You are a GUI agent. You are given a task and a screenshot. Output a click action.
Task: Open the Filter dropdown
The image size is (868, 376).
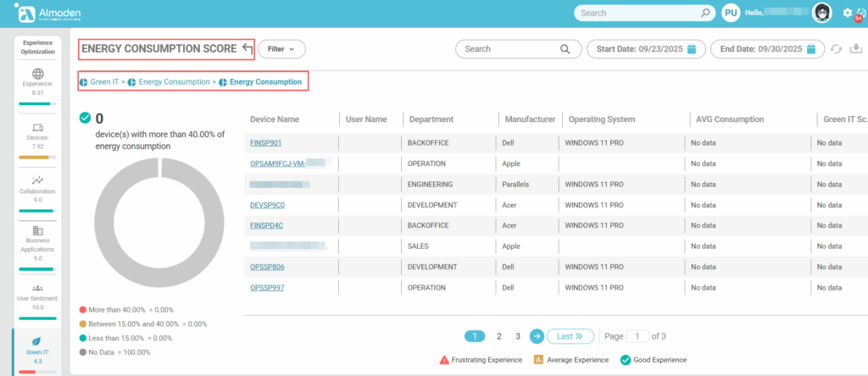click(x=281, y=49)
